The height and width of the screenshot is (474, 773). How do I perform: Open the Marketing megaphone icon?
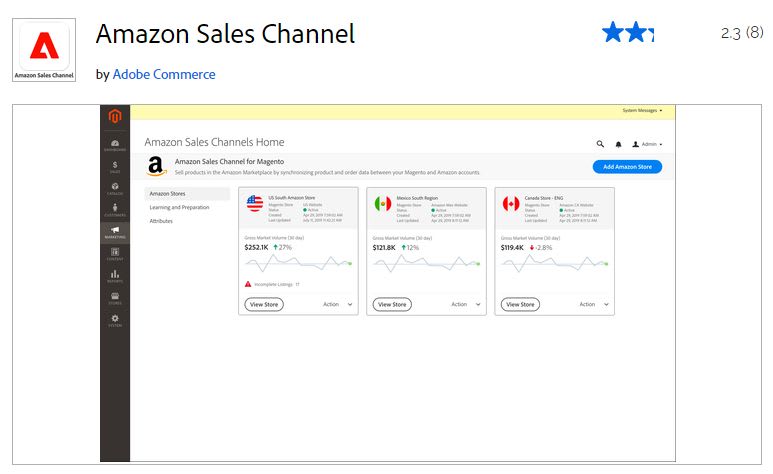115,232
